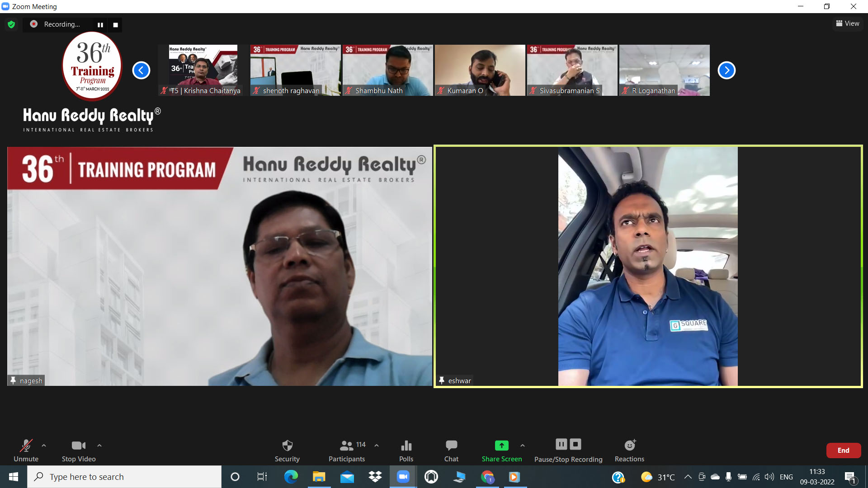The height and width of the screenshot is (488, 868).
Task: Expand video options arrow beside Stop Video
Action: [99, 446]
